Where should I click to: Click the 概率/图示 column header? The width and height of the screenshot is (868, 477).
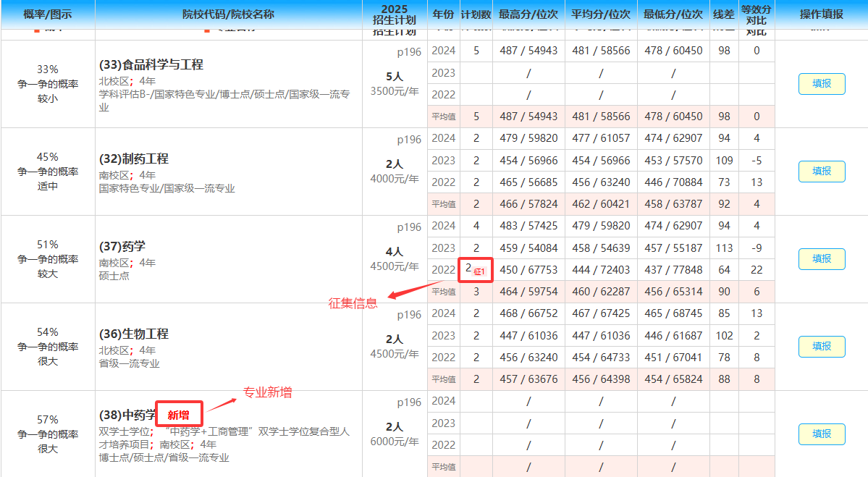point(48,14)
